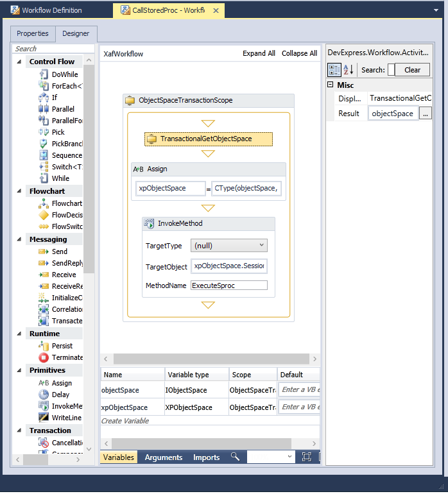Select the TransactionalGetObjectSpace activity
Screen dimensions: 448x494
tap(209, 139)
